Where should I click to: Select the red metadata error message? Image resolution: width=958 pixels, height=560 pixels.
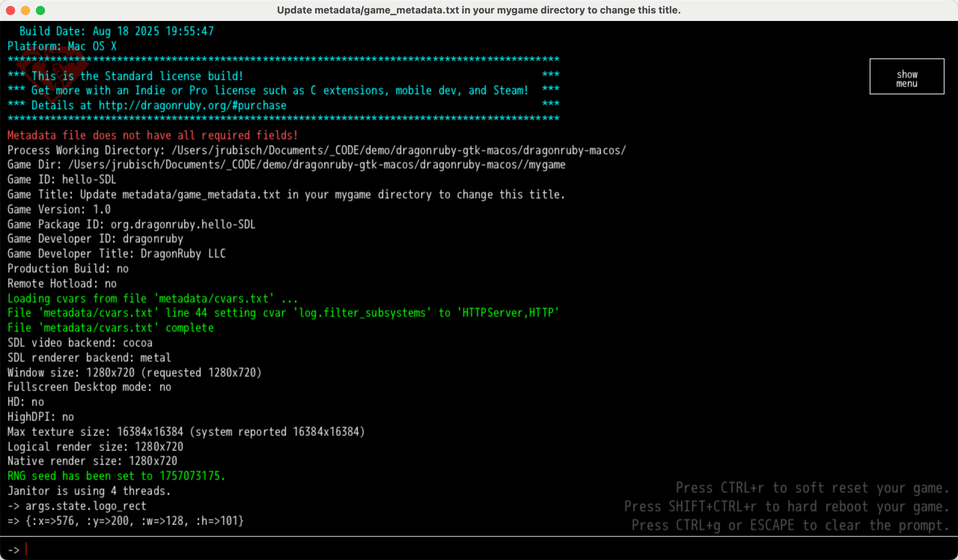(x=152, y=135)
